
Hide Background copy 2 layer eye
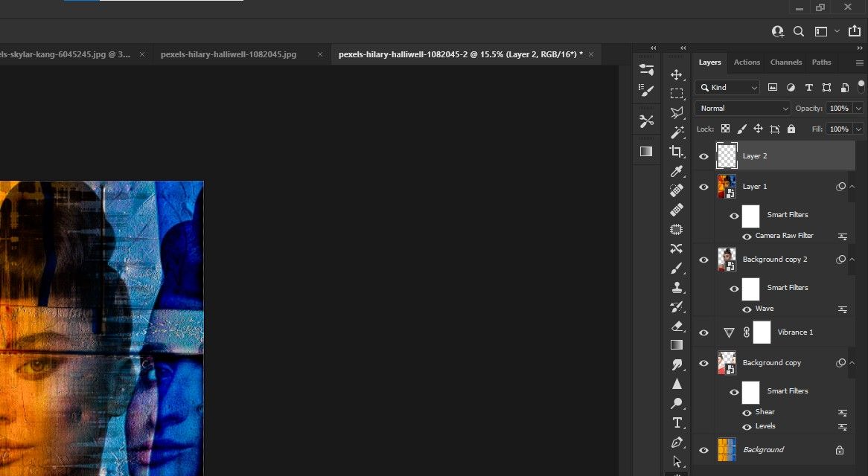click(703, 260)
